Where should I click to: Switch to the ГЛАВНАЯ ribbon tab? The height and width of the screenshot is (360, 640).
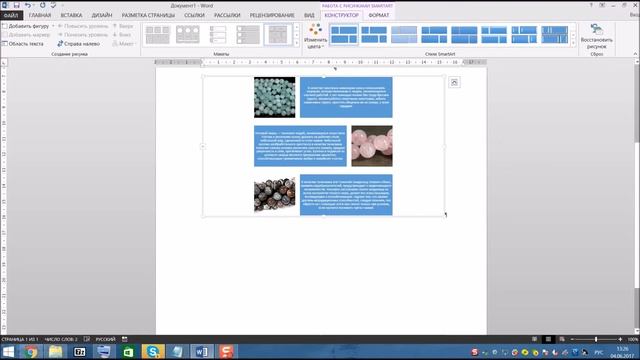(x=40, y=16)
